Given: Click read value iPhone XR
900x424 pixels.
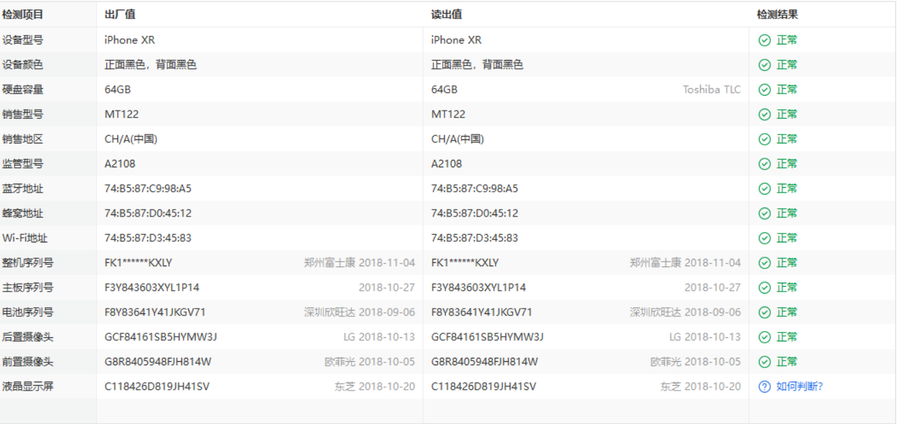Looking at the screenshot, I should [456, 40].
